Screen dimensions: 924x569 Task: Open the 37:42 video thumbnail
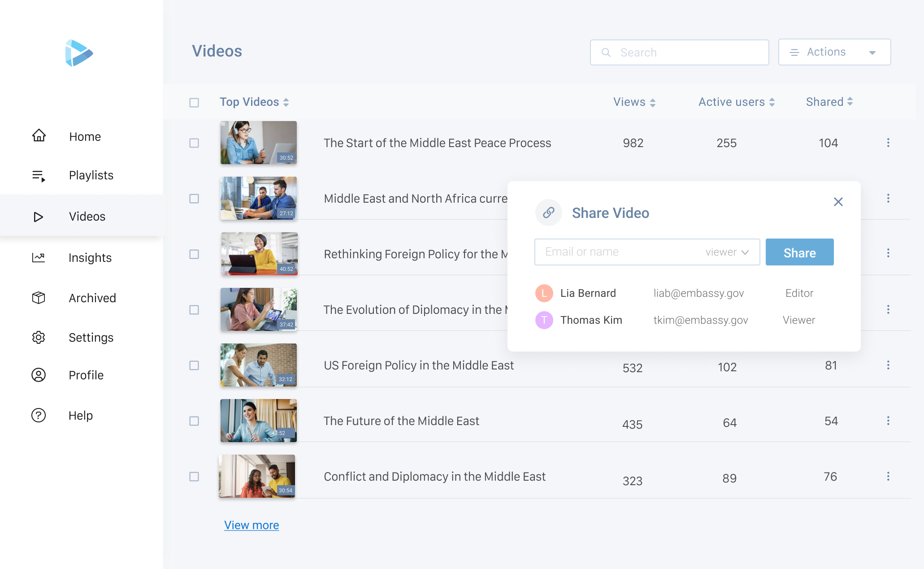[259, 309]
